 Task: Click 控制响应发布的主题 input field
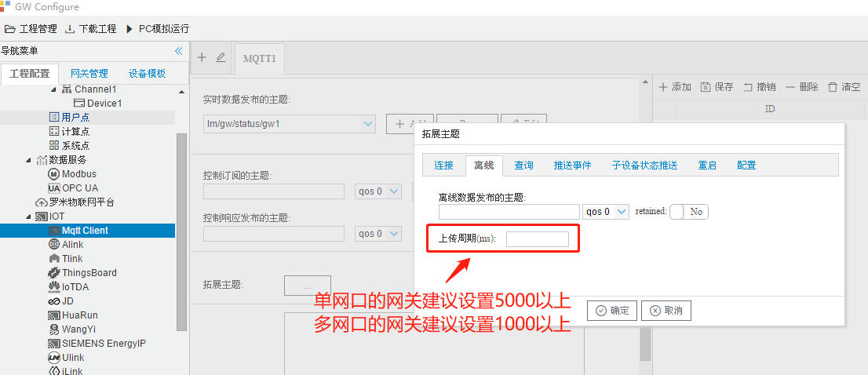[x=274, y=234]
